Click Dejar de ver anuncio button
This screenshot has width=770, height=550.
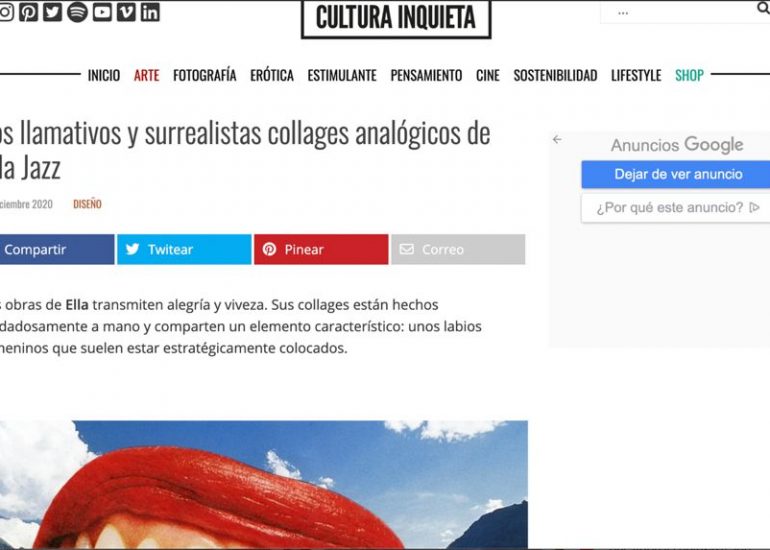[x=676, y=174]
